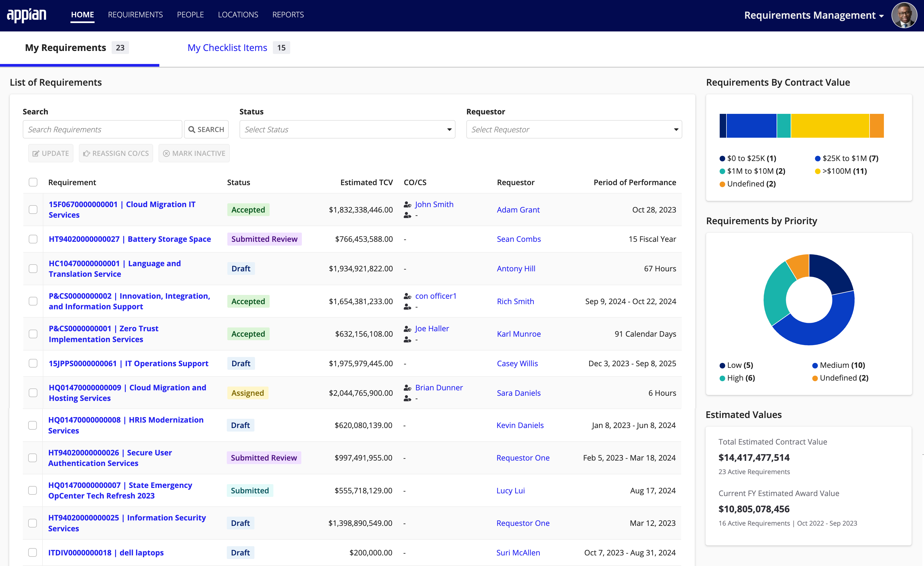Click the John Smith CO link

pos(434,204)
